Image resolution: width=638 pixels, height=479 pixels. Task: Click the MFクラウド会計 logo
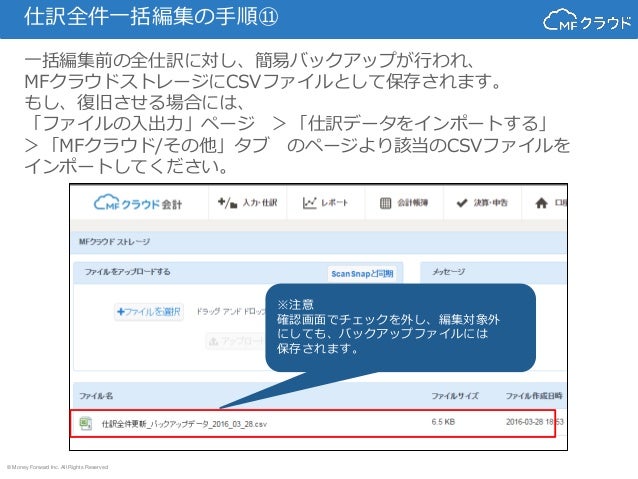tap(138, 203)
